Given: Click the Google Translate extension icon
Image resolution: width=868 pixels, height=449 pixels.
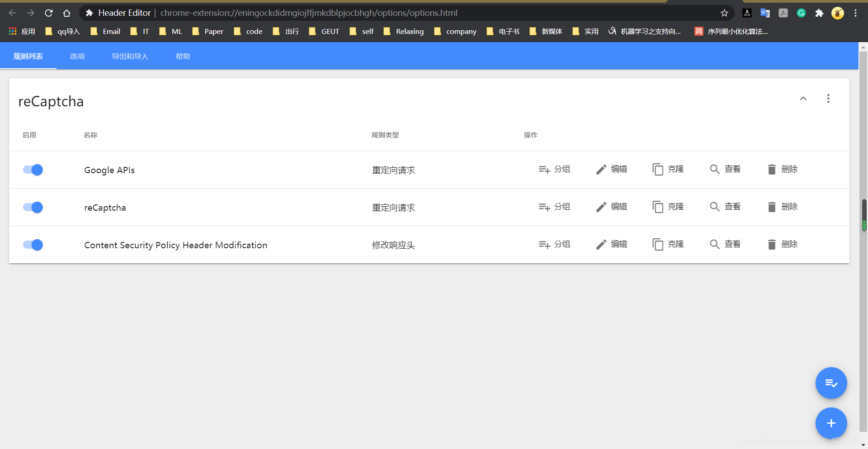Looking at the screenshot, I should (x=765, y=13).
